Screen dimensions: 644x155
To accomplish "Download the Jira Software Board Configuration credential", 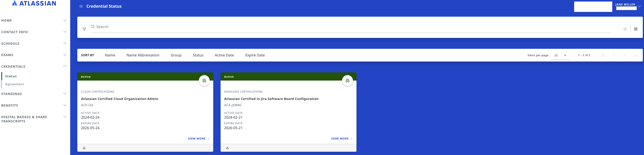I will pyautogui.click(x=227, y=148).
